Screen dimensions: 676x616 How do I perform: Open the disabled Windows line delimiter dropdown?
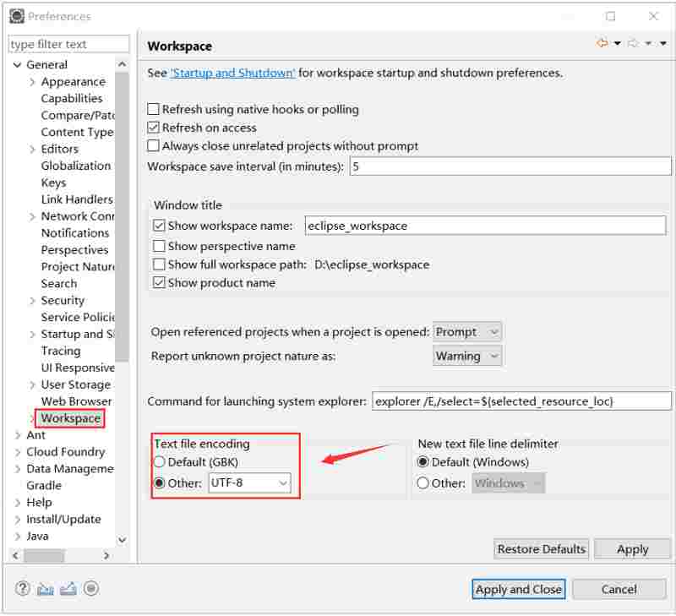tap(509, 482)
